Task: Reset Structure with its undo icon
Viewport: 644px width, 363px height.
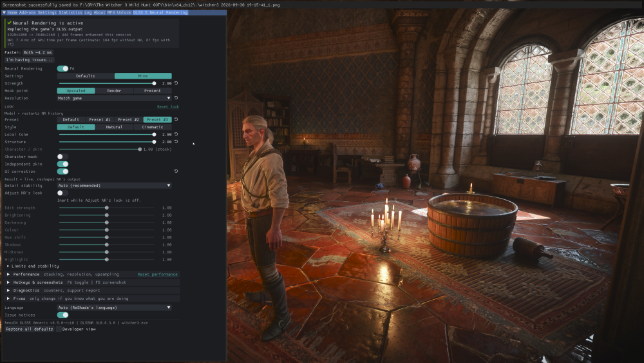Action: click(x=176, y=141)
